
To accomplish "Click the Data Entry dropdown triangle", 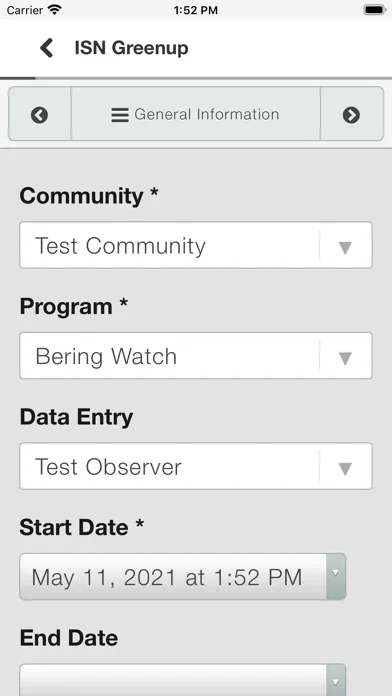I will click(345, 468).
